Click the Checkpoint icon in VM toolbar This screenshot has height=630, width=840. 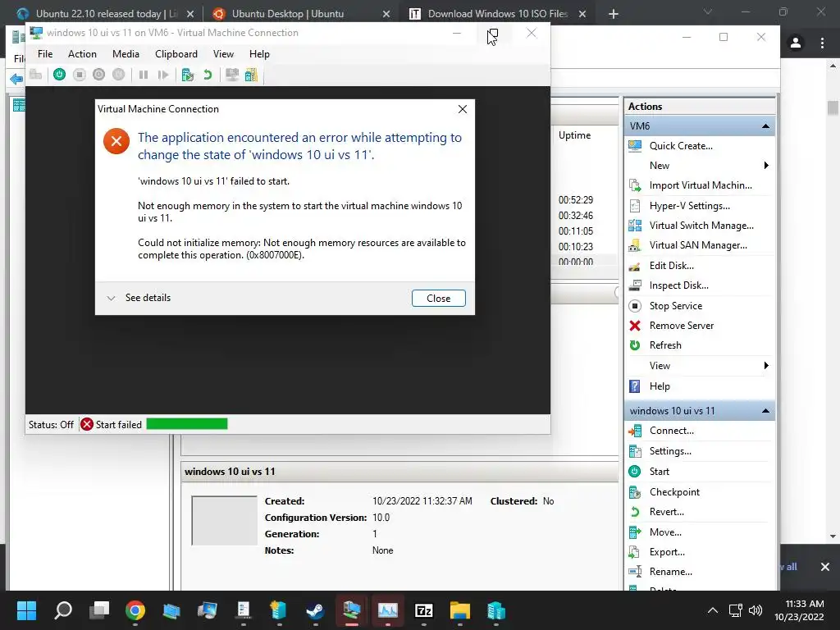tap(188, 75)
